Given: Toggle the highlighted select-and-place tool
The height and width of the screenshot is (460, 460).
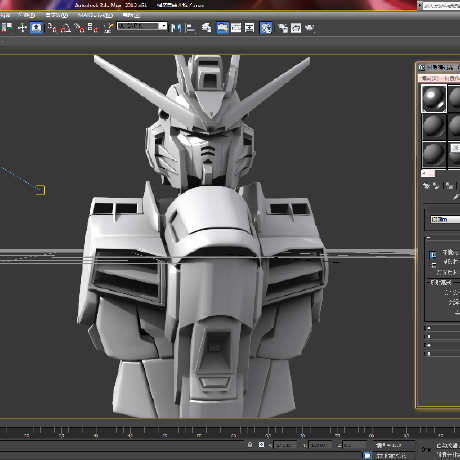Looking at the screenshot, I should pos(36,28).
